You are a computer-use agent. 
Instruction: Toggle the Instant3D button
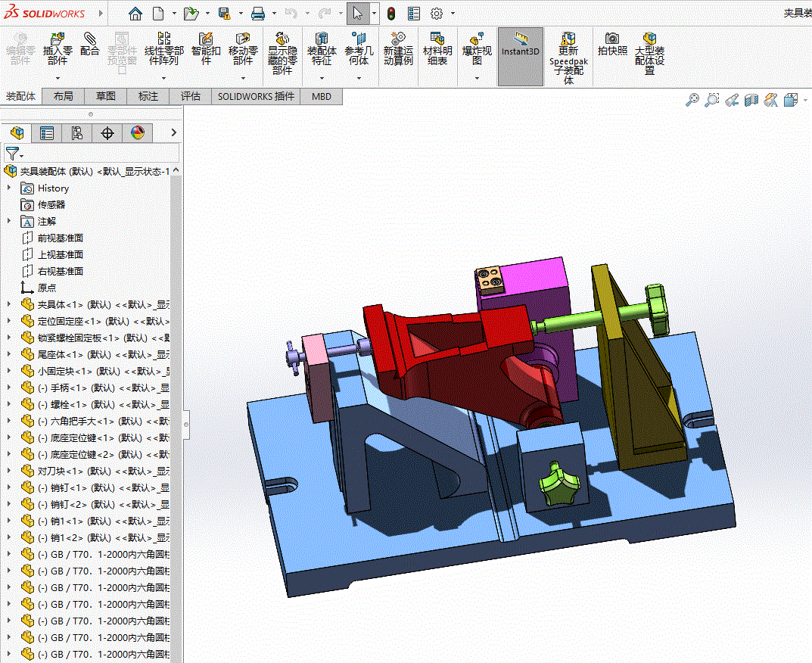click(x=521, y=57)
